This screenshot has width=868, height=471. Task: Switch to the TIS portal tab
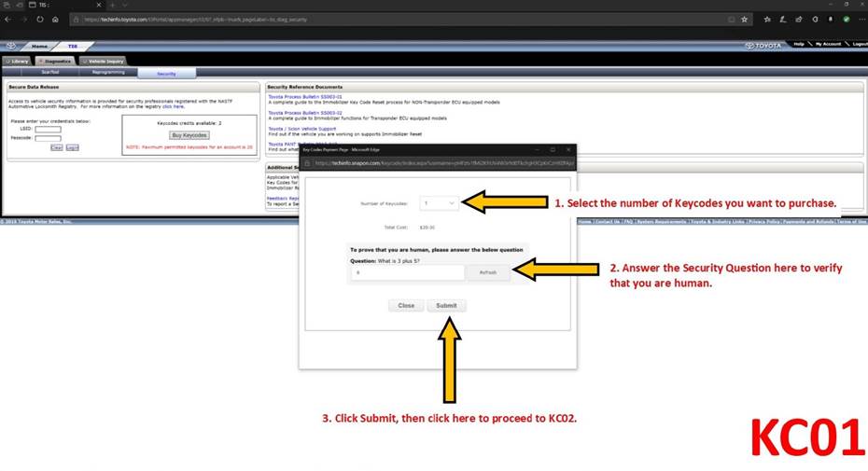pos(73,47)
